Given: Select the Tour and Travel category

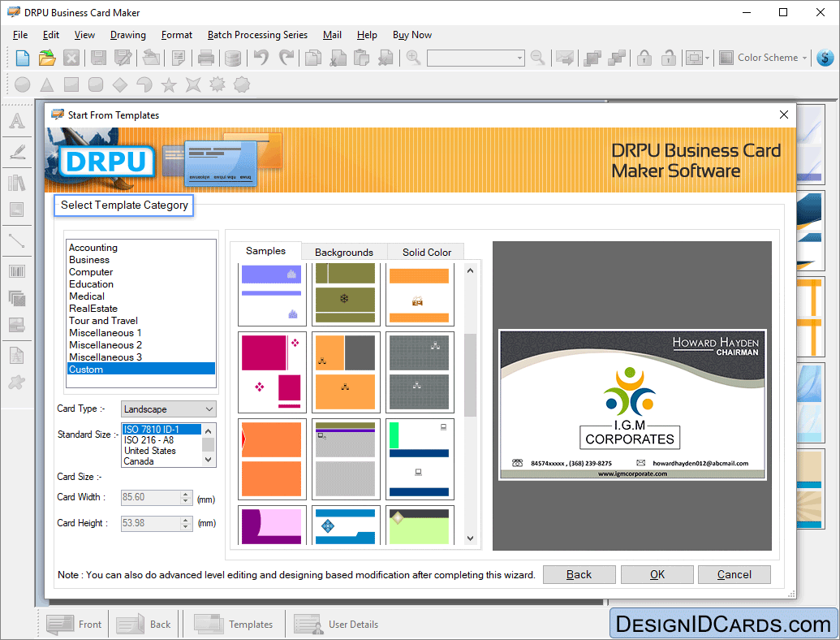Looking at the screenshot, I should [141, 321].
